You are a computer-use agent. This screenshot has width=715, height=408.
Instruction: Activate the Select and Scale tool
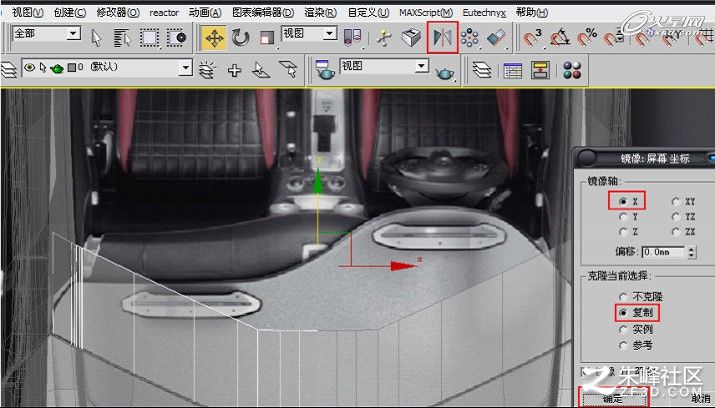tap(267, 37)
